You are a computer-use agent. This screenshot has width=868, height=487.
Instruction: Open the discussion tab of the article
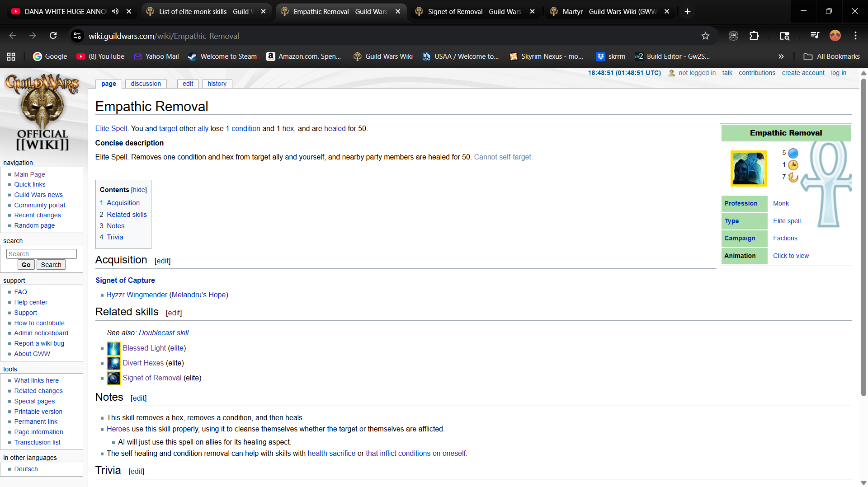click(x=146, y=84)
